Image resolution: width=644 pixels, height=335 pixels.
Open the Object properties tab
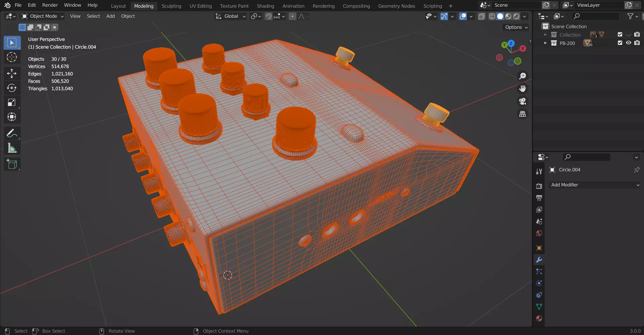tap(539, 248)
